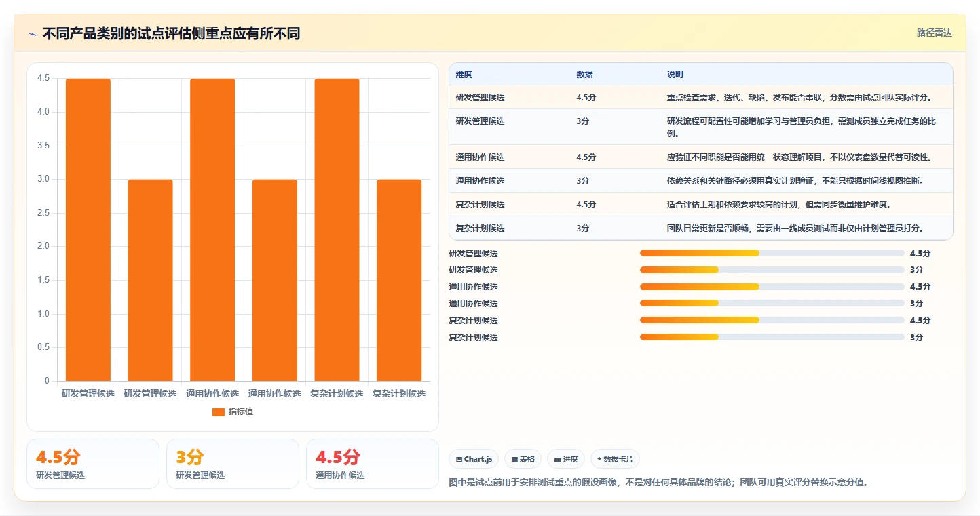The image size is (980, 516).
Task: Select the 数据卡片 chip label
Action: click(618, 459)
